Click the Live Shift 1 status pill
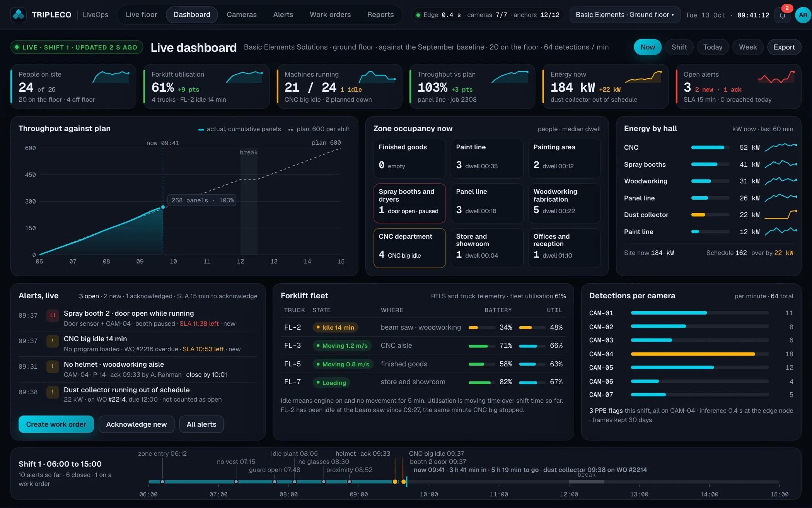Viewport: 812px width, 508px height. click(77, 47)
